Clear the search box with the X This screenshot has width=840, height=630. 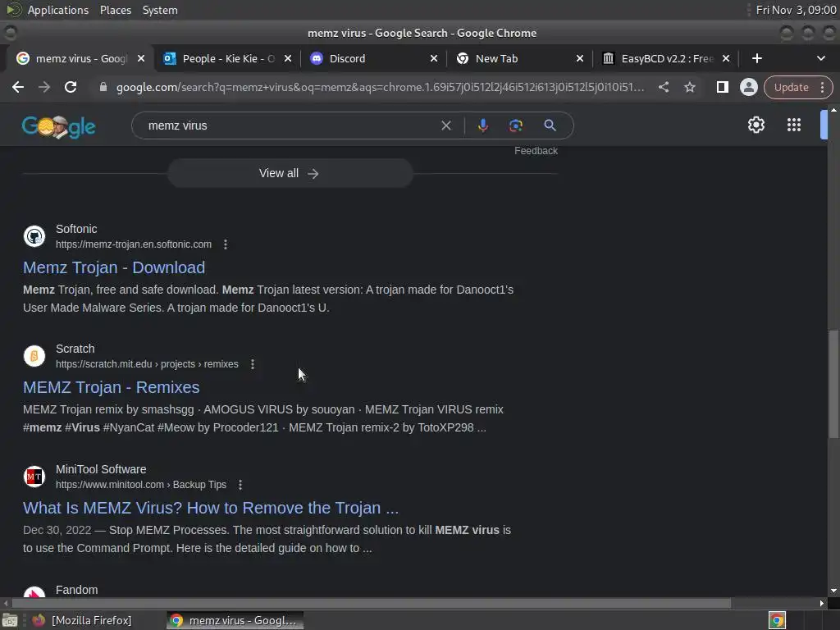click(x=445, y=126)
